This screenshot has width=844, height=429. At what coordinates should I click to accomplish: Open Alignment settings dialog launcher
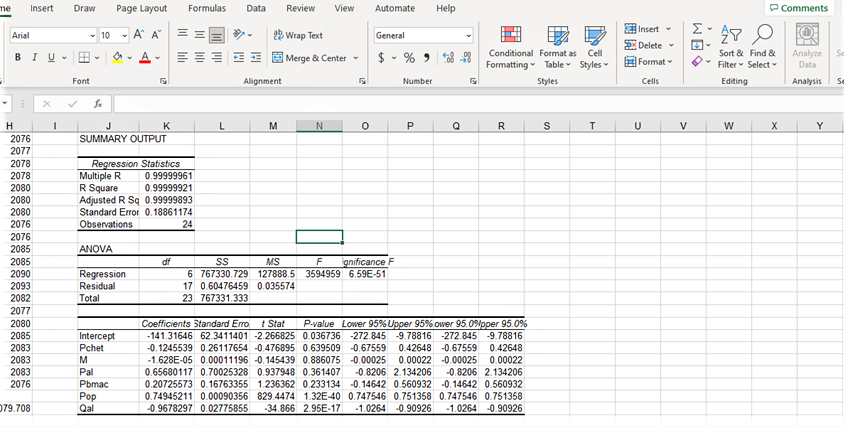tap(362, 81)
